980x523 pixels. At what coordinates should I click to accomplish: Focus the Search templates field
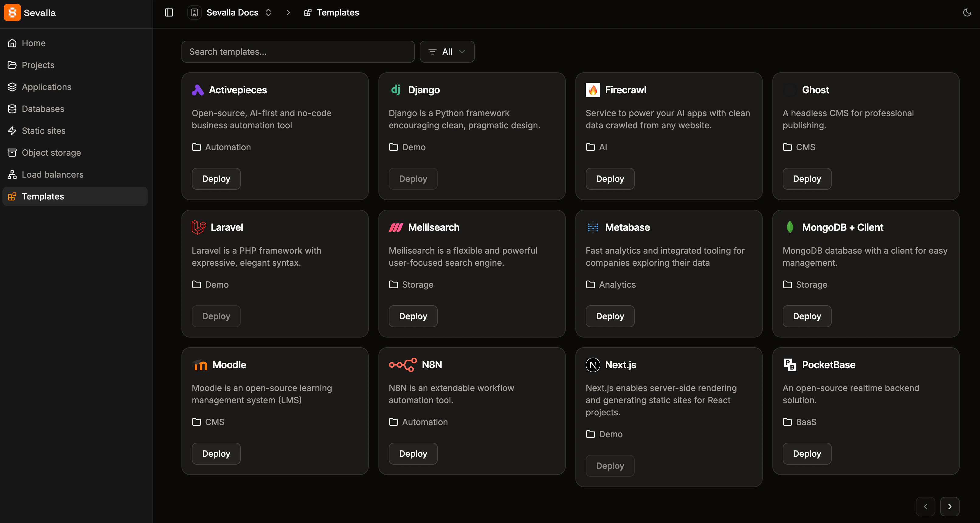tap(298, 52)
